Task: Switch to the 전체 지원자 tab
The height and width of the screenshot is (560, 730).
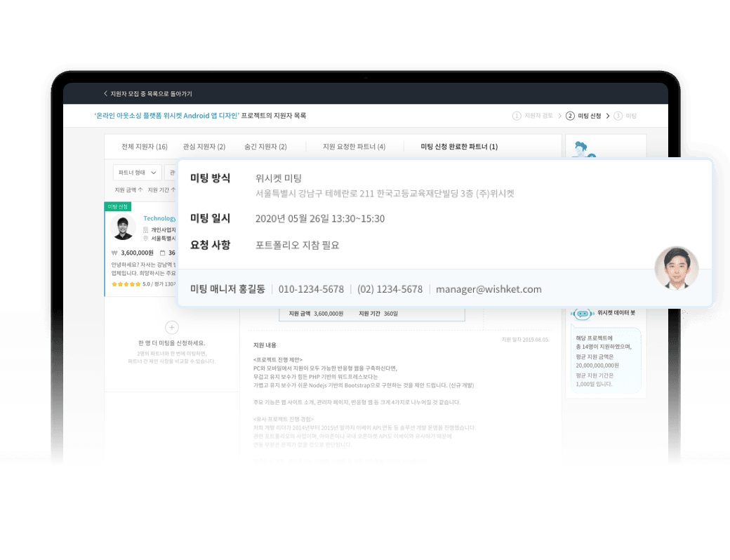Action: (x=144, y=147)
